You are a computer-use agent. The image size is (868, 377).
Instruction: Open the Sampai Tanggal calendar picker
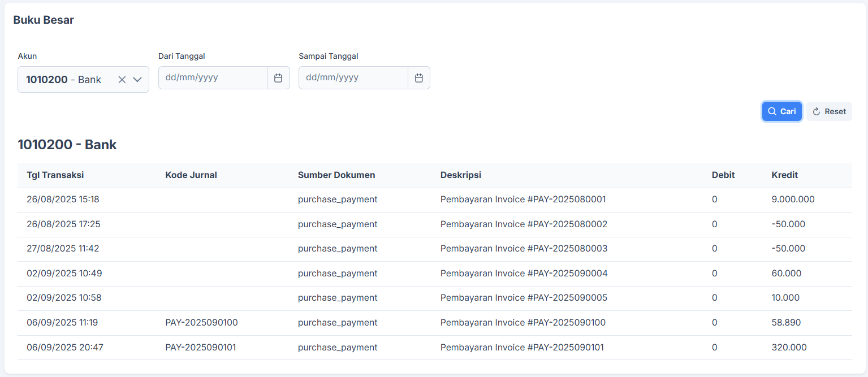419,78
